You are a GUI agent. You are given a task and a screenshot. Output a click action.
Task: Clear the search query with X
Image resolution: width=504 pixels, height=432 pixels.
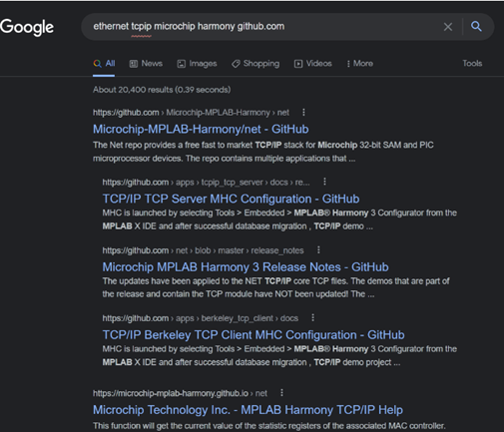(x=448, y=27)
